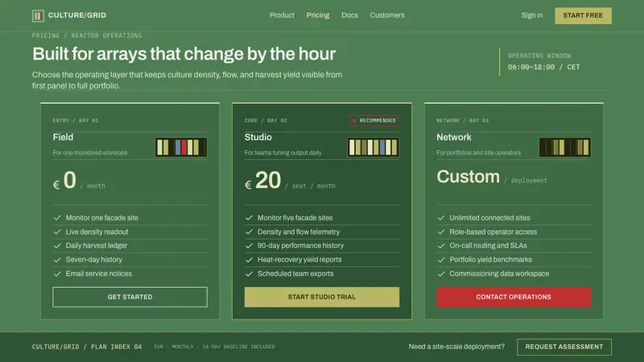Image resolution: width=644 pixels, height=362 pixels.
Task: Click checkmark beside On-call routing and SLAs
Action: click(x=441, y=246)
